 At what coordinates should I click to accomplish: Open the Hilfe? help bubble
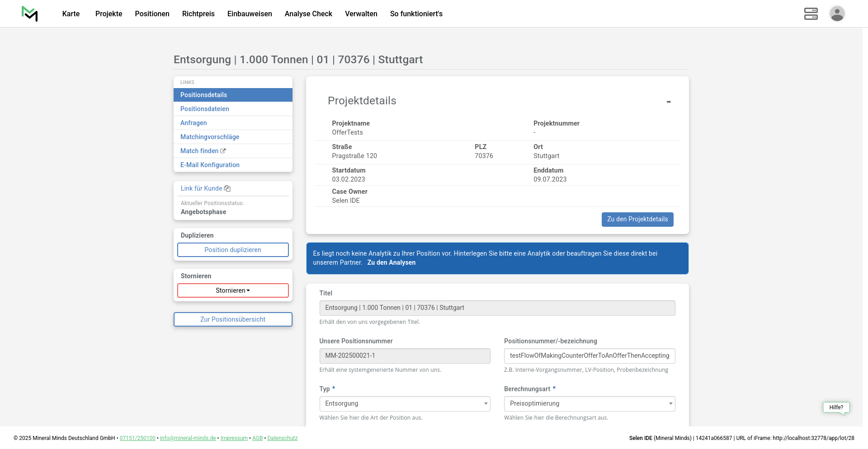836,407
